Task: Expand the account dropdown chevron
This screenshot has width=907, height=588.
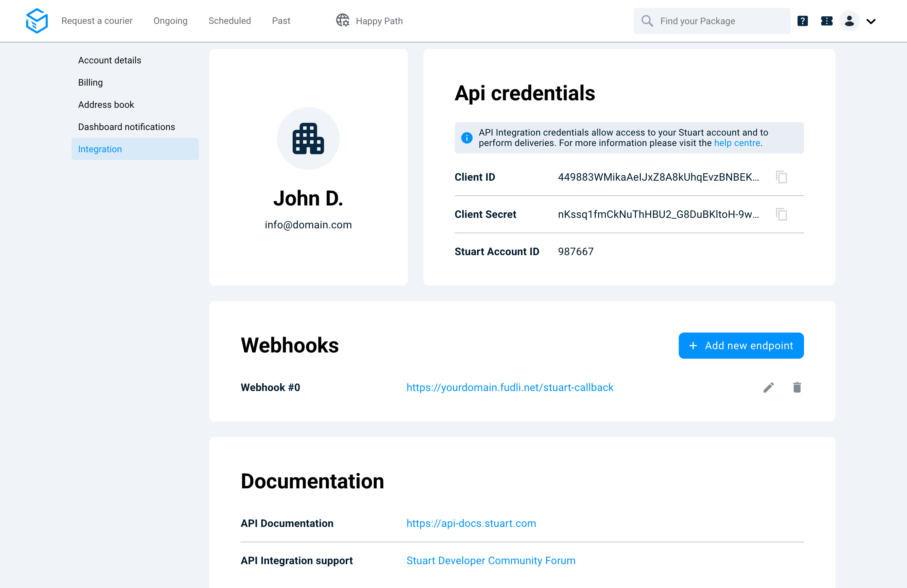Action: click(x=871, y=21)
